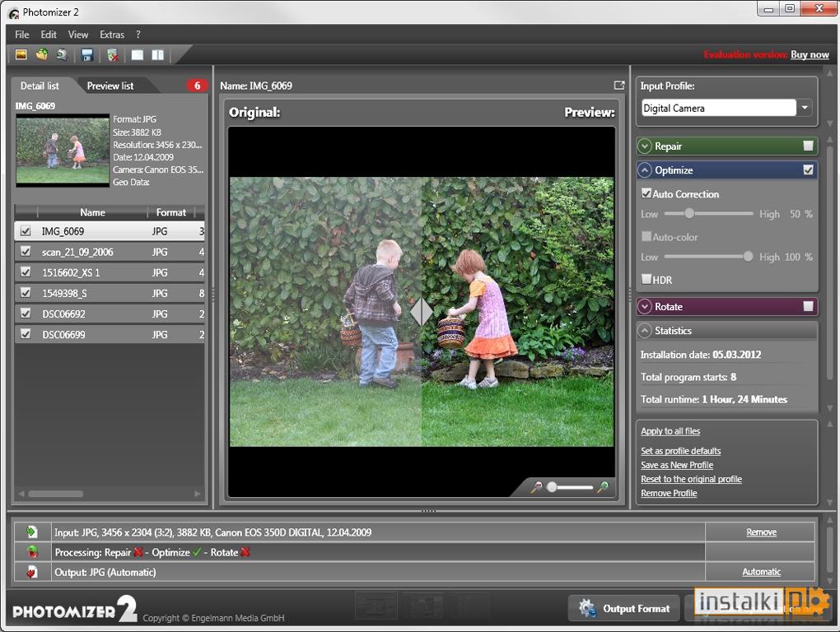Disable the Optimize section checkbox
This screenshot has width=840, height=632.
click(x=808, y=170)
